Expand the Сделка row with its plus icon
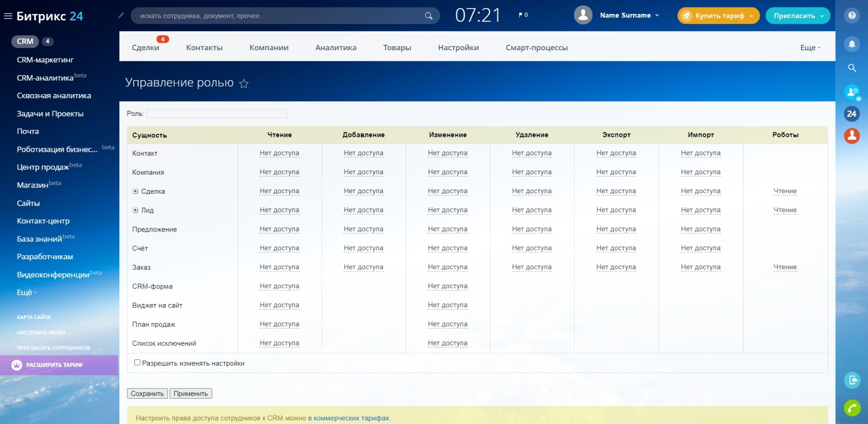This screenshot has width=868, height=424. [135, 191]
